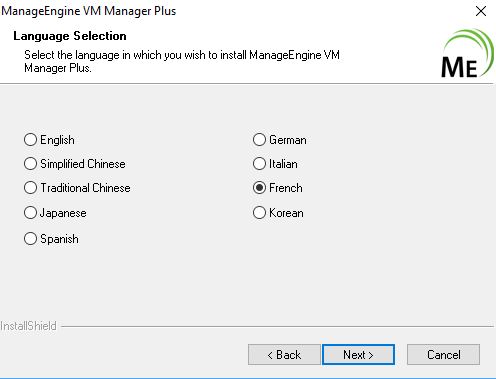Click the Language Selection heading

pos(70,36)
